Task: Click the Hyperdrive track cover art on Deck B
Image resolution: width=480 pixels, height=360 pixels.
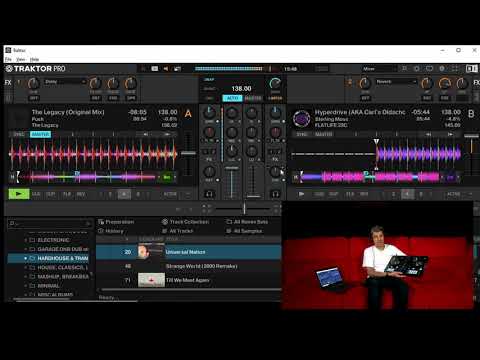Action: pos(302,119)
